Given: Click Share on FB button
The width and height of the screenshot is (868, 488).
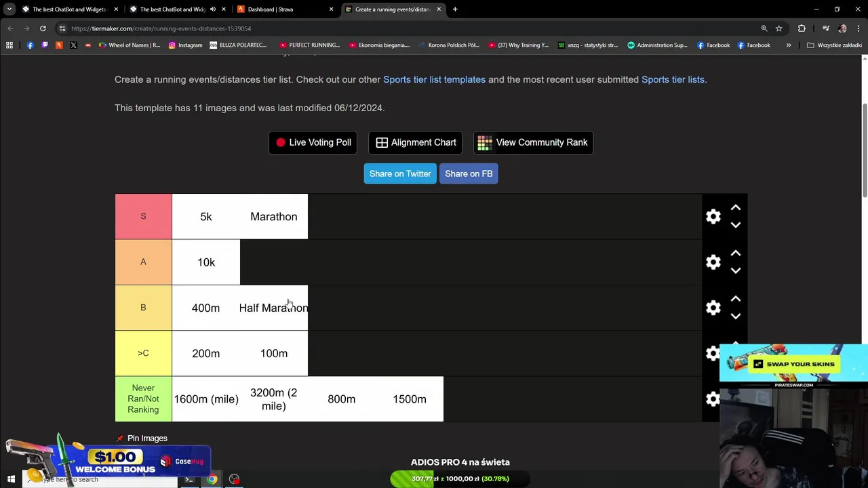Looking at the screenshot, I should [469, 174].
